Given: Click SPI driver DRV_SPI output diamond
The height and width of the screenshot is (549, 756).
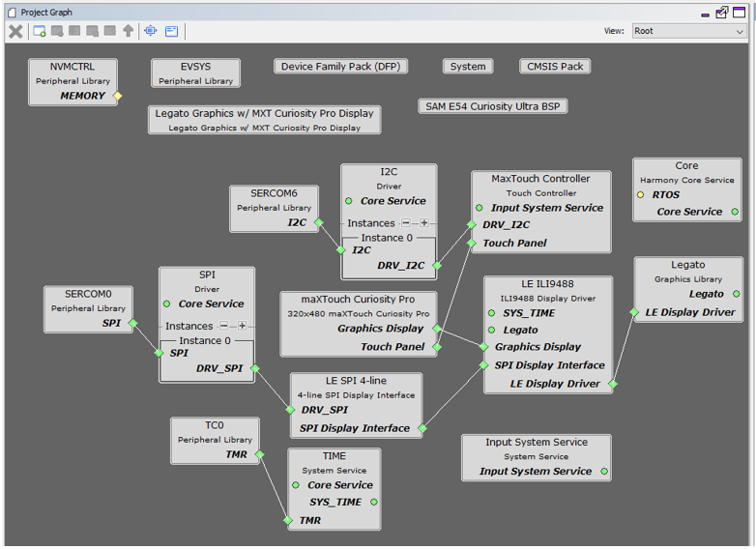Looking at the screenshot, I should (x=255, y=368).
